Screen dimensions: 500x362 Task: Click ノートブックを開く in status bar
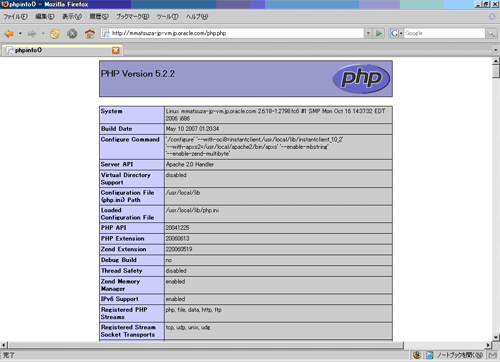[460, 355]
